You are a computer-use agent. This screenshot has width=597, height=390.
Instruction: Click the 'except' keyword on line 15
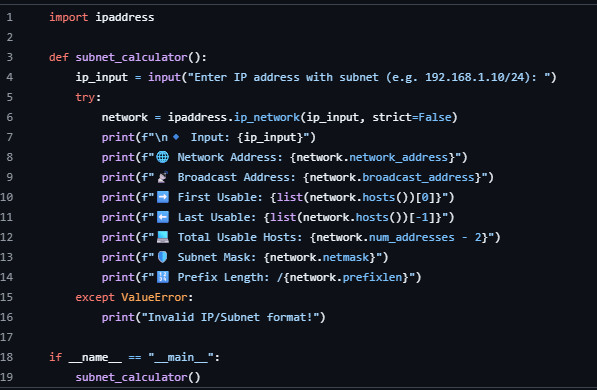[x=95, y=297]
